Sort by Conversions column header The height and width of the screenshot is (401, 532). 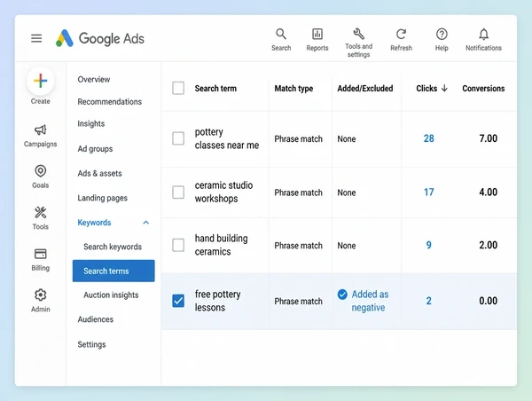[x=483, y=89]
